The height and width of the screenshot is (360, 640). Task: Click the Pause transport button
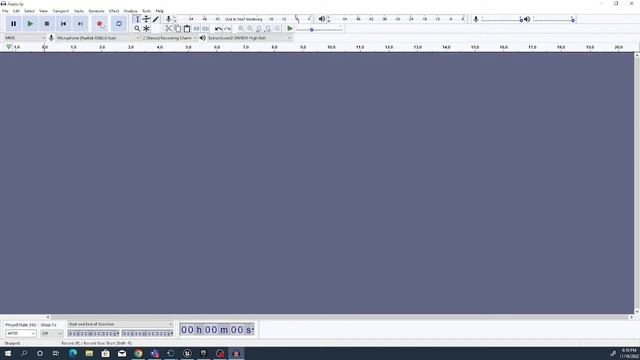pyautogui.click(x=13, y=24)
